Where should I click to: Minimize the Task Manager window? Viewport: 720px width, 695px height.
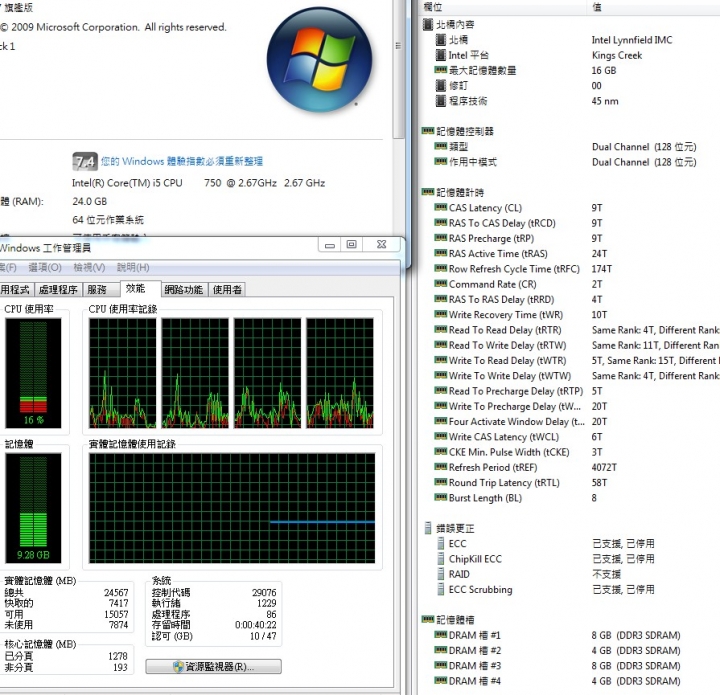pos(330,244)
